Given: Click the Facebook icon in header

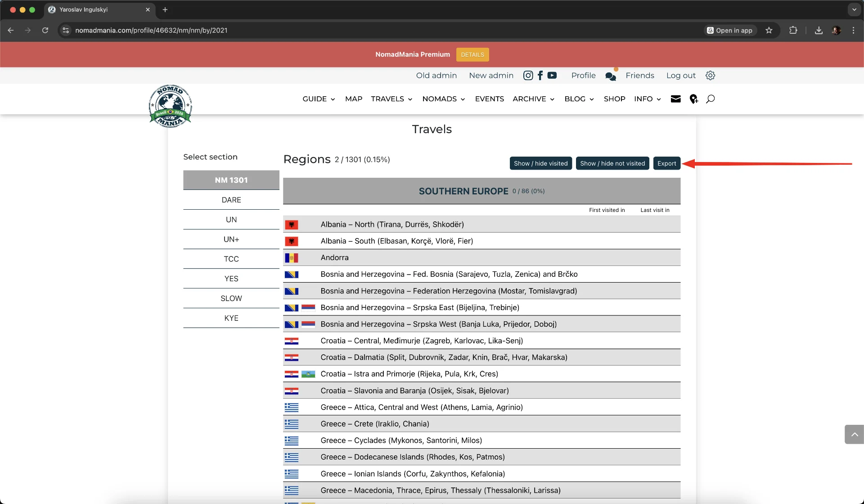Looking at the screenshot, I should [540, 76].
